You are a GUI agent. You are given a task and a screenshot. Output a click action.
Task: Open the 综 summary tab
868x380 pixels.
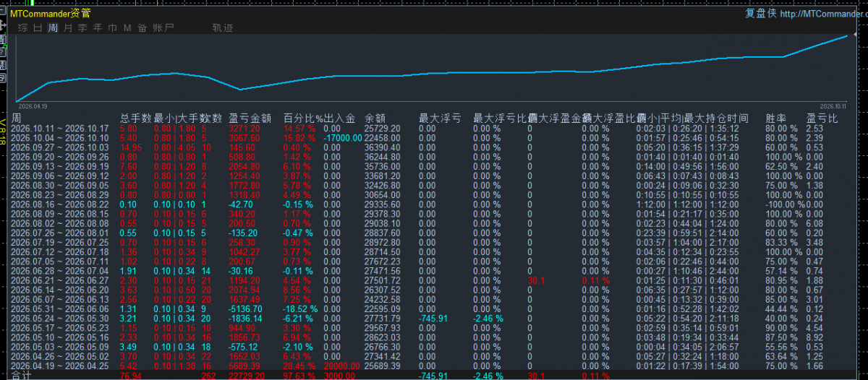tap(22, 28)
